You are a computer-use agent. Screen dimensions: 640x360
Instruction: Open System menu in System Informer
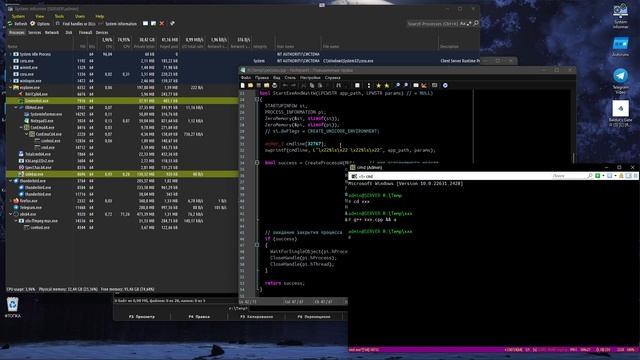18,16
